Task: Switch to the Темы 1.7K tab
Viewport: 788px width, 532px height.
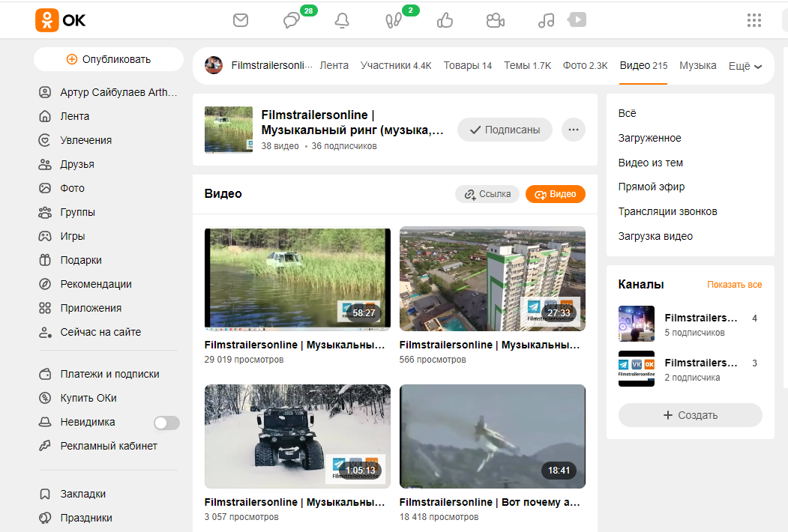Action: click(528, 65)
